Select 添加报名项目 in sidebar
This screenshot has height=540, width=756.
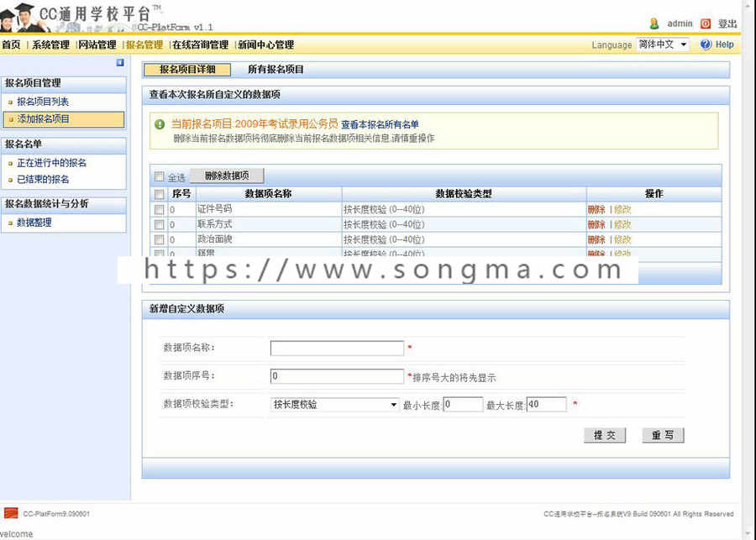pos(64,119)
